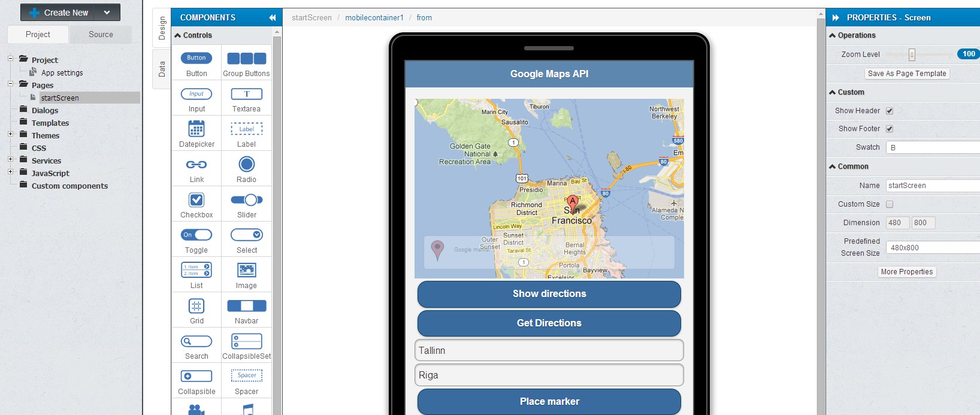
Task: Expand the Themes folder in project tree
Action: point(10,134)
